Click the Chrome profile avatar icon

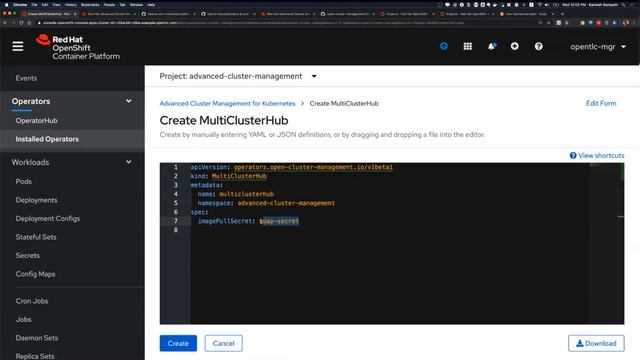(625, 23)
